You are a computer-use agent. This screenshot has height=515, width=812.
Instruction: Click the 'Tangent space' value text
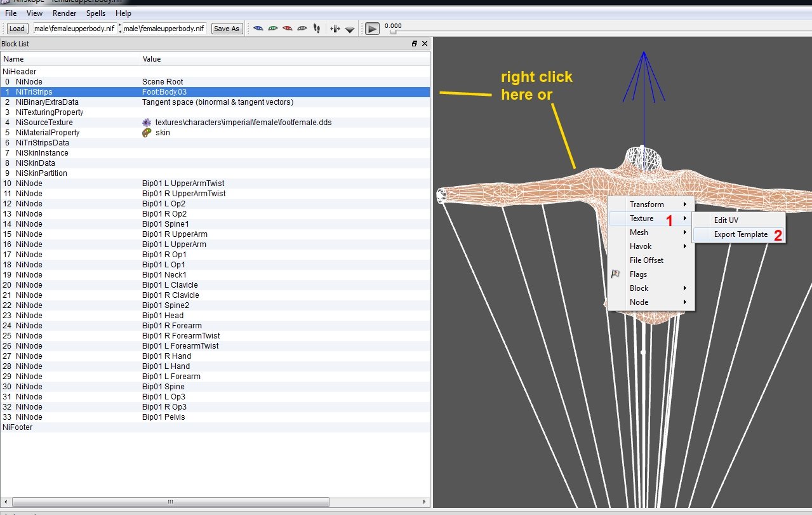click(x=217, y=102)
